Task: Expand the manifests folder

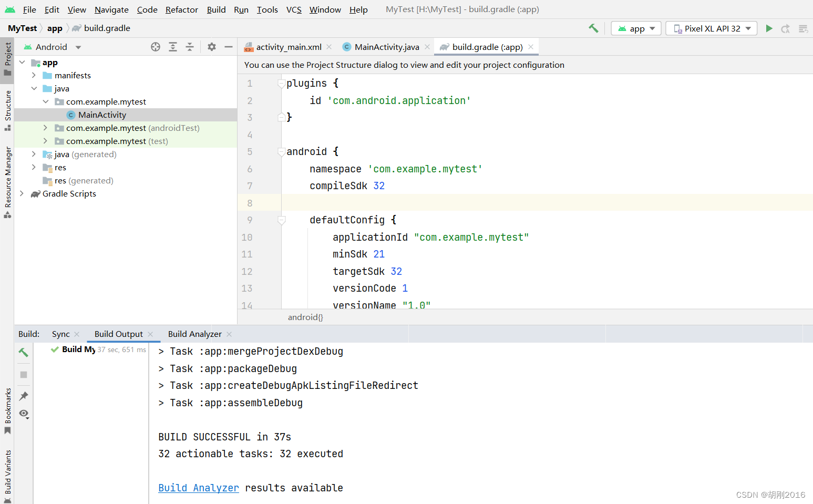Action: pos(34,76)
